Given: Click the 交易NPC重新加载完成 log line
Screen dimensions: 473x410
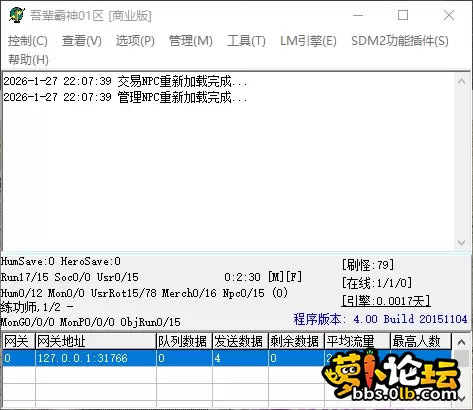Looking at the screenshot, I should click(x=125, y=81).
